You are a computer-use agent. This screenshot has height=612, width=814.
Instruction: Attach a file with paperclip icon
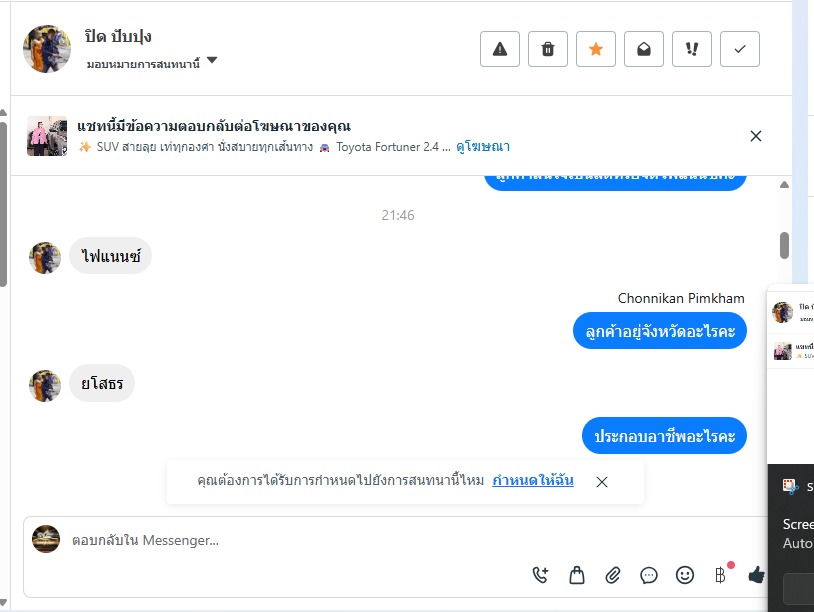click(613, 575)
